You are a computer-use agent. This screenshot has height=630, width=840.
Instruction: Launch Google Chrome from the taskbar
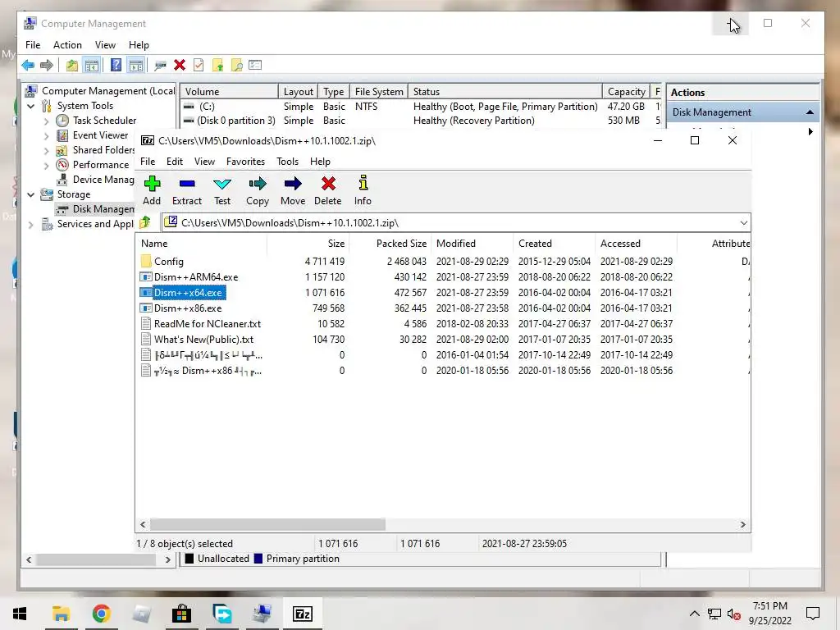point(101,614)
